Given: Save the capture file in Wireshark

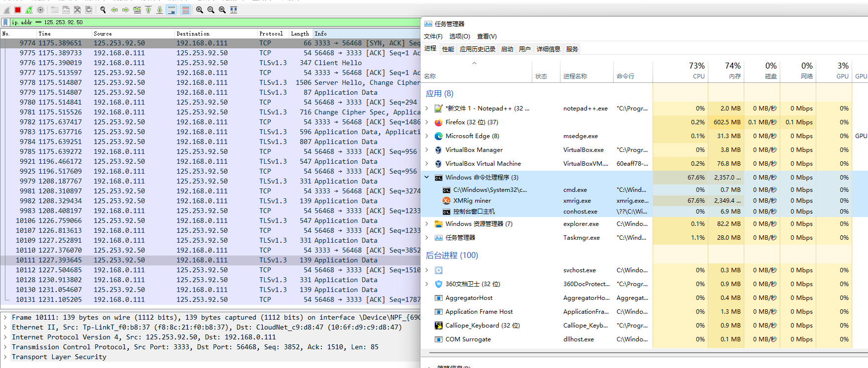Looking at the screenshot, I should coord(66,10).
